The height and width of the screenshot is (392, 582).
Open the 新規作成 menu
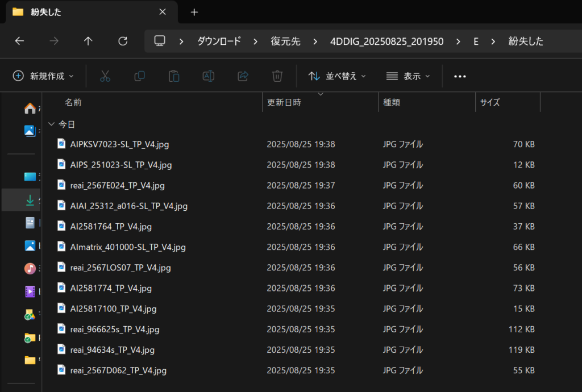pos(43,76)
